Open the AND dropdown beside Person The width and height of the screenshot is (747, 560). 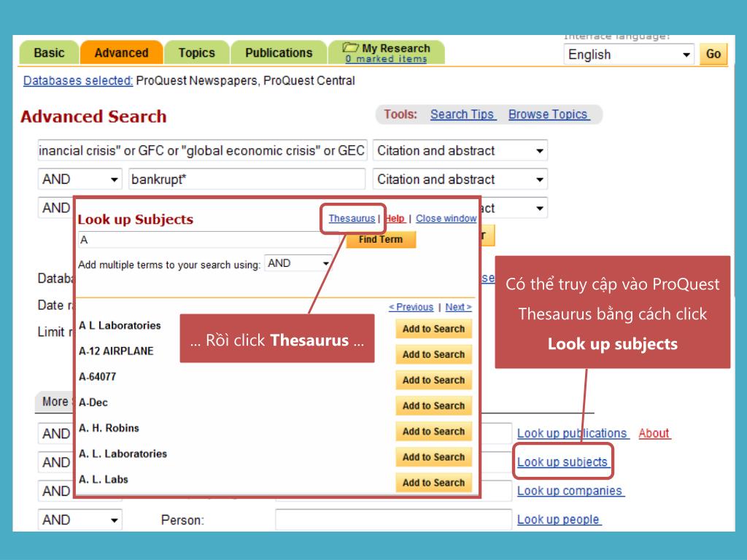(x=80, y=520)
